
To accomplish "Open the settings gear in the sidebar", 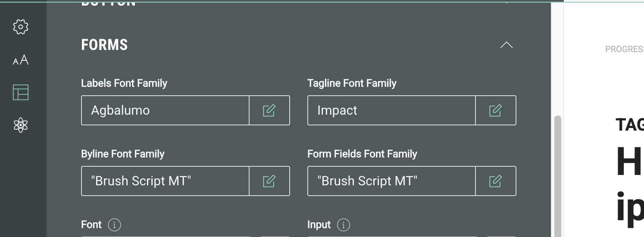I will click(x=21, y=27).
